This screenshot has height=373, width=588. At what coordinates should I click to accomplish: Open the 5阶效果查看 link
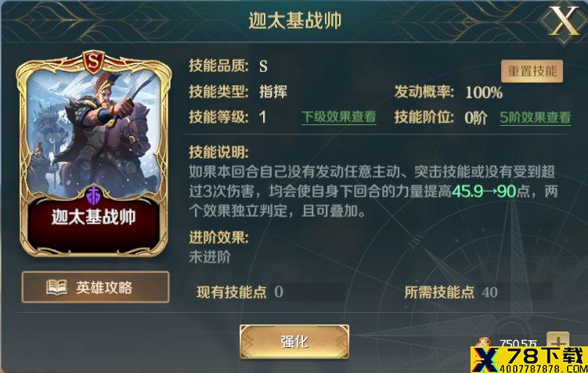click(x=535, y=117)
